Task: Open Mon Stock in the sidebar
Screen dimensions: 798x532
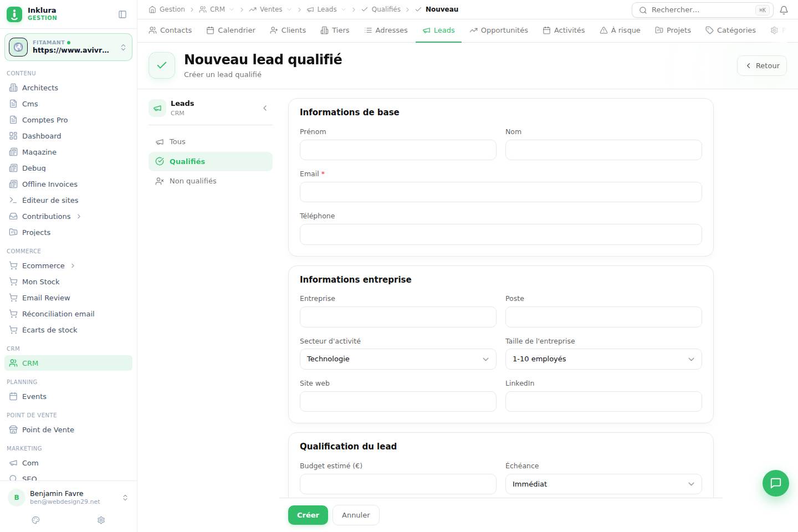Action: (x=69, y=282)
